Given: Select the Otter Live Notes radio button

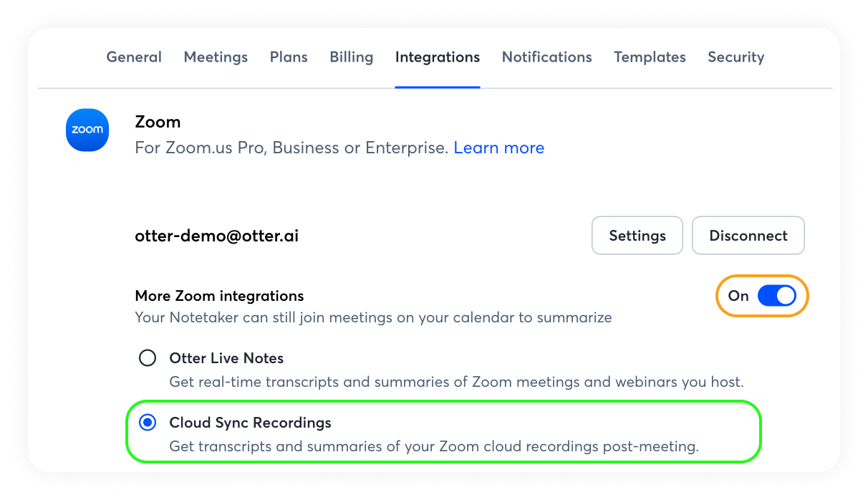Looking at the screenshot, I should click(148, 358).
